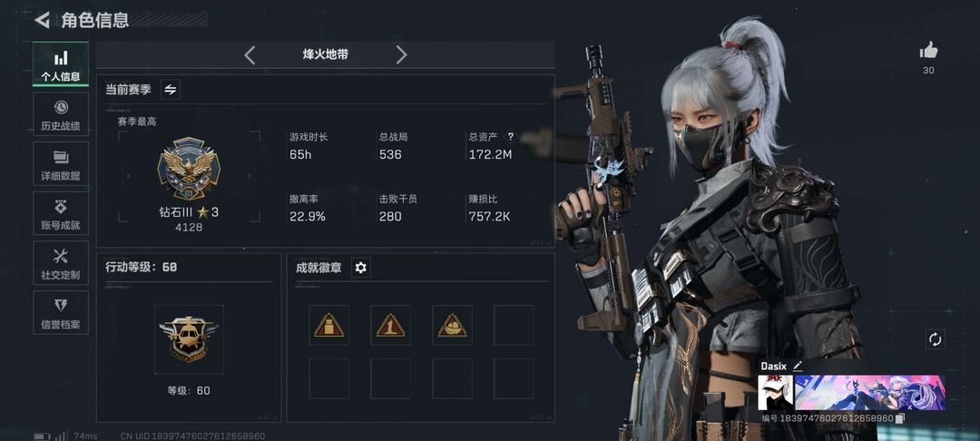Open the 信誉档案 sidebar tab
Screen dimensions: 980x441
(x=61, y=312)
